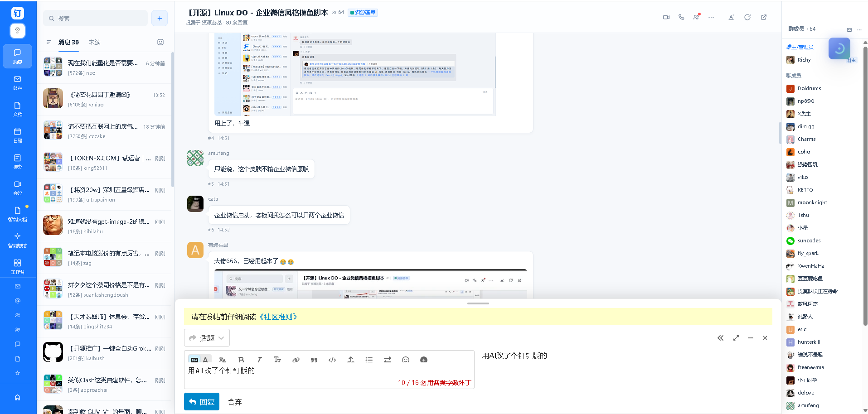
Task: Toggle the rich text editor mode button
Action: [x=206, y=360]
